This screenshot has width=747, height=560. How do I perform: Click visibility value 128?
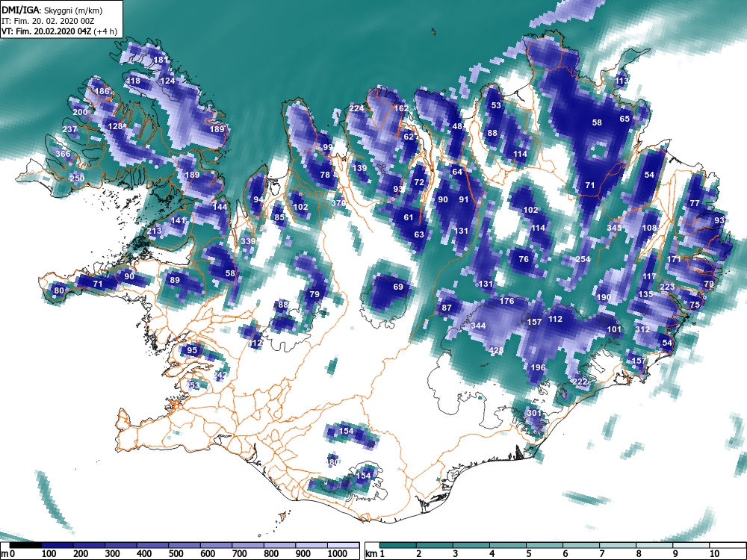click(115, 126)
